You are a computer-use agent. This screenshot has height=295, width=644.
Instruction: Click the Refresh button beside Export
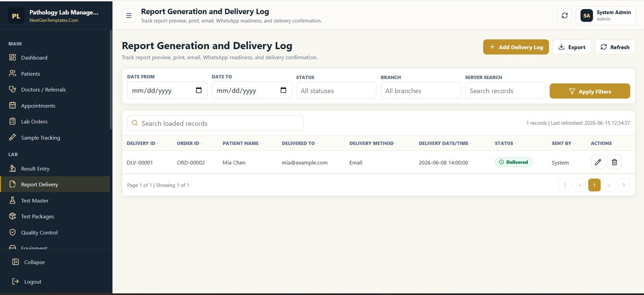(615, 47)
